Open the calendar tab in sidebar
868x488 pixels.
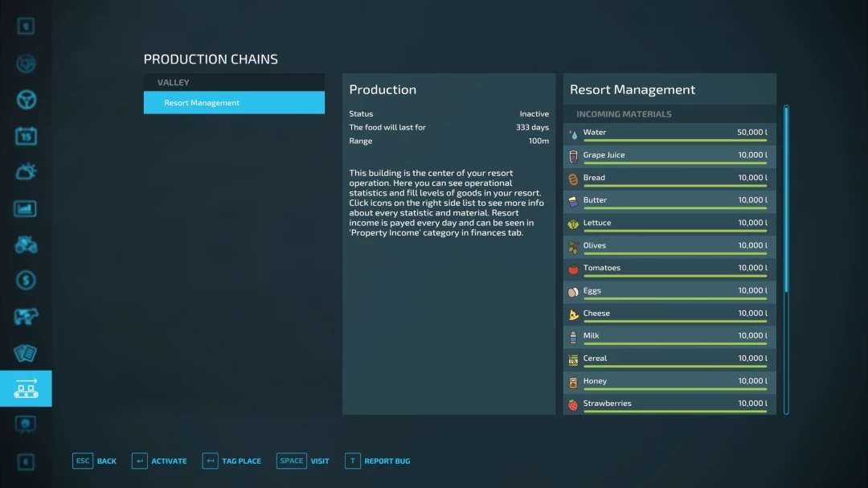tap(26, 136)
